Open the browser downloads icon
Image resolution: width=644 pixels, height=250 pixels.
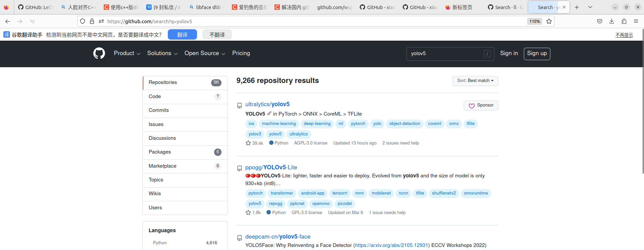point(612,21)
